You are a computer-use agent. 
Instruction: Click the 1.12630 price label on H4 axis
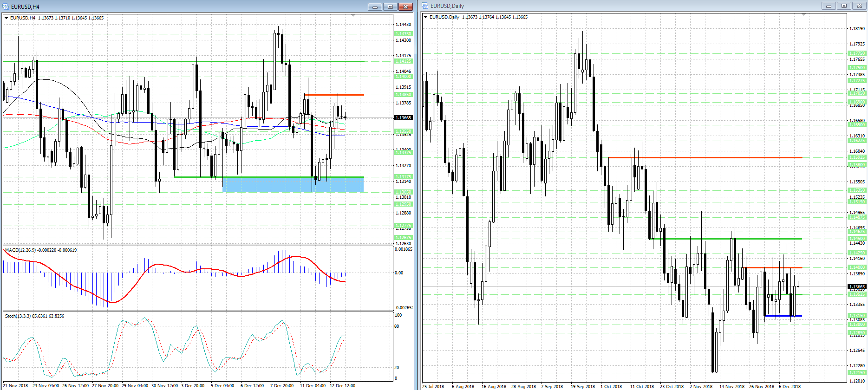[403, 244]
